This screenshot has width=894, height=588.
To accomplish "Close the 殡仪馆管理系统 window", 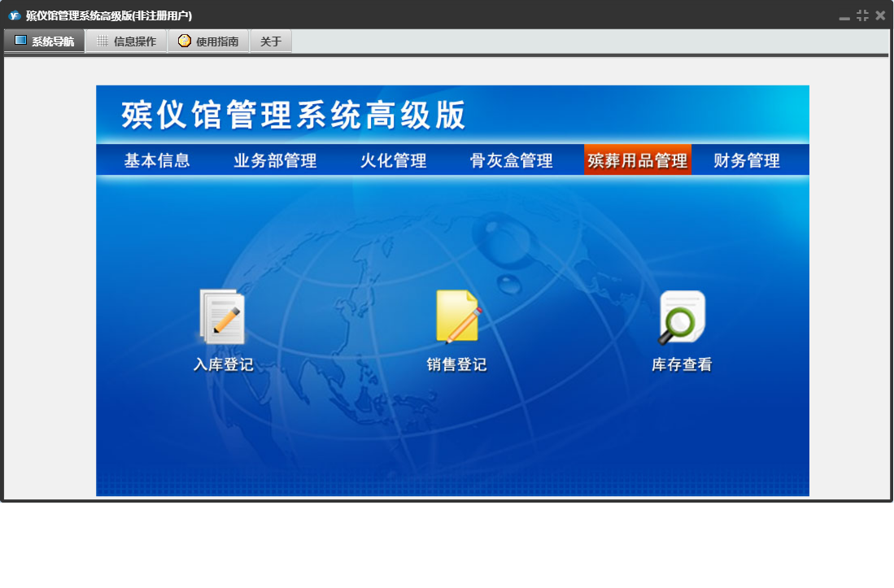I will 880,15.
